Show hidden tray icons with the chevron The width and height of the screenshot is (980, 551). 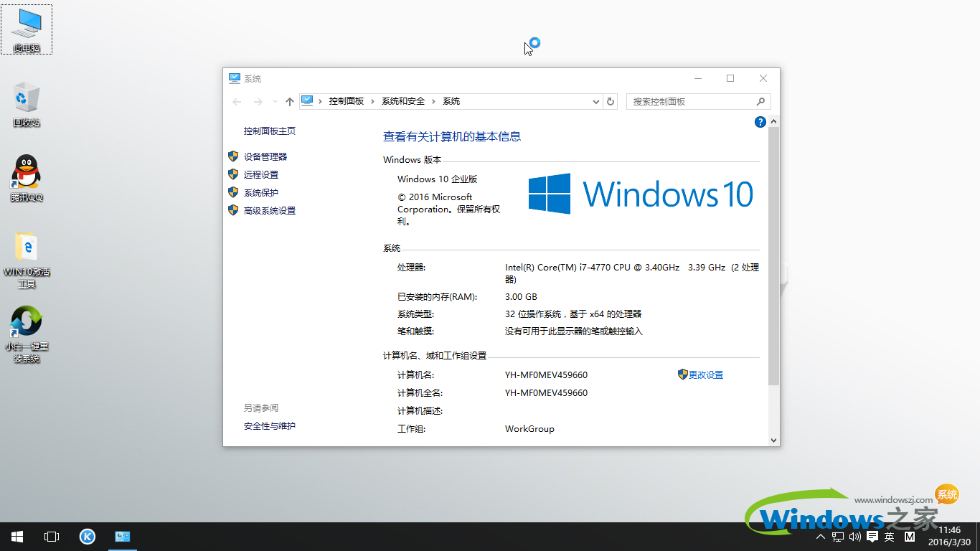[x=820, y=536]
